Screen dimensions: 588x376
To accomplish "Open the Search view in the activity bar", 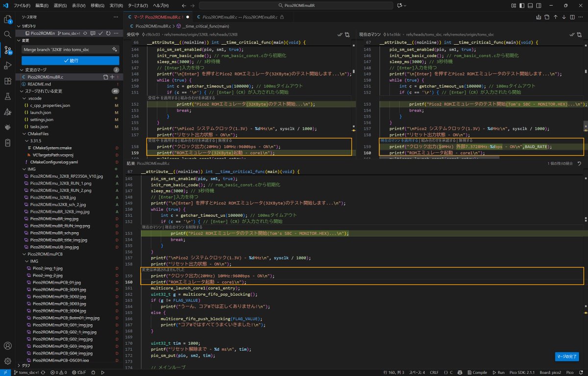I will click(x=6, y=35).
